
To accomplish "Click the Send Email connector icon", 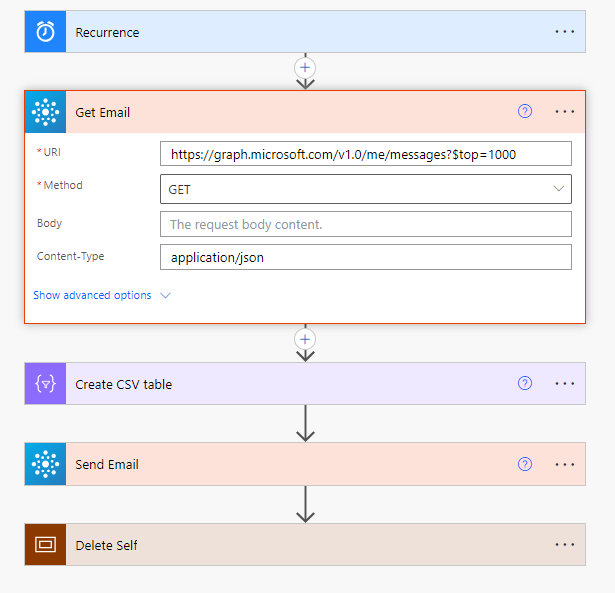I will [45, 465].
